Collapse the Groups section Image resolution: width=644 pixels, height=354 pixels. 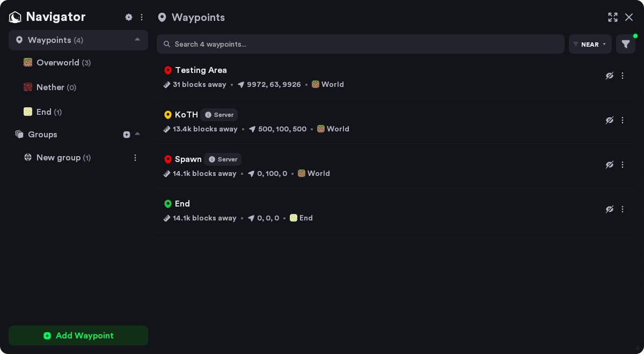(137, 134)
